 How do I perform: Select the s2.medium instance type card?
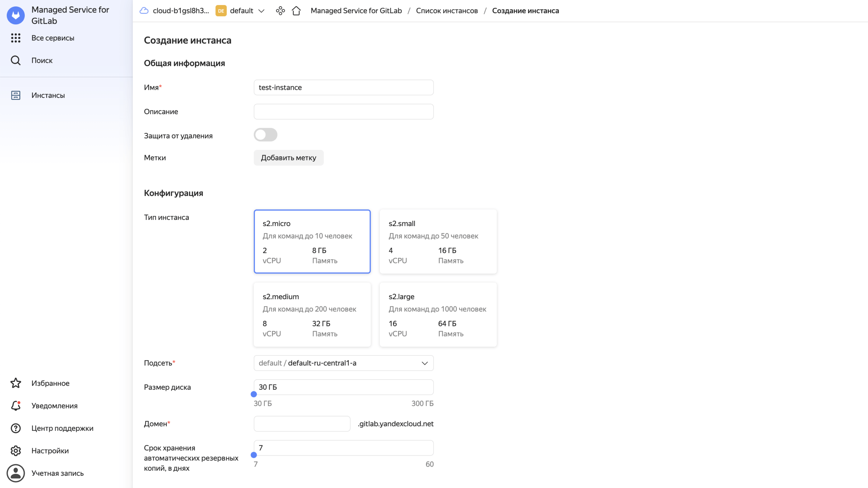coord(312,314)
